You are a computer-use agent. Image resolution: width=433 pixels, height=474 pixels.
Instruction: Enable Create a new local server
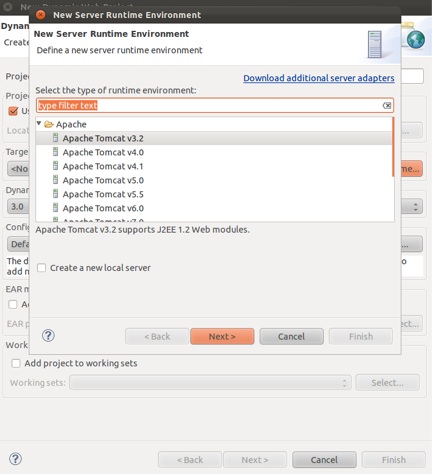tap(42, 268)
